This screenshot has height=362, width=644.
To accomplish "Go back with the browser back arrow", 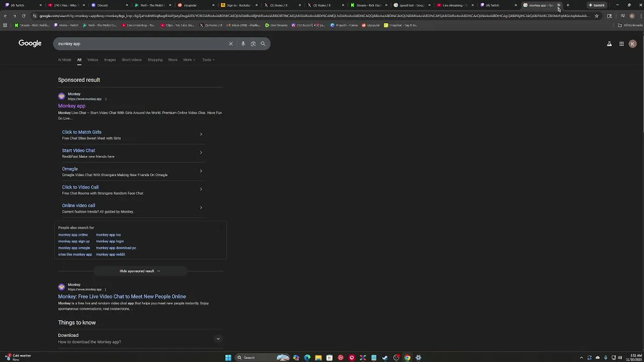I will coord(5,16).
